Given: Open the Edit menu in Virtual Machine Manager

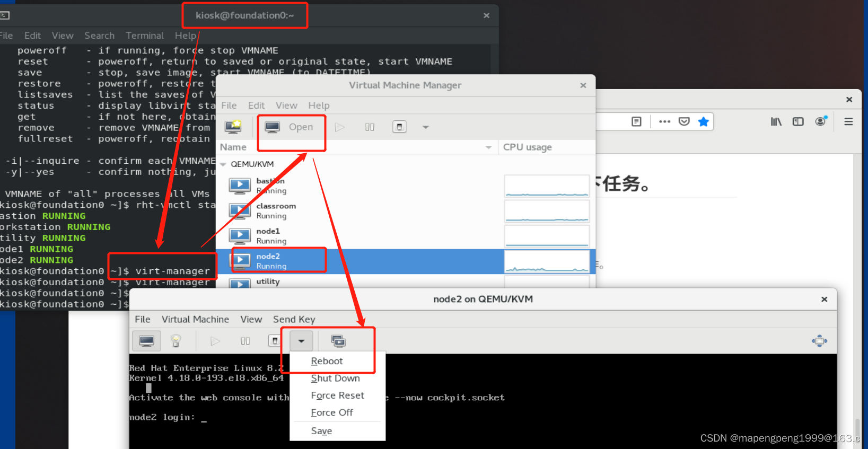Looking at the screenshot, I should click(x=257, y=105).
